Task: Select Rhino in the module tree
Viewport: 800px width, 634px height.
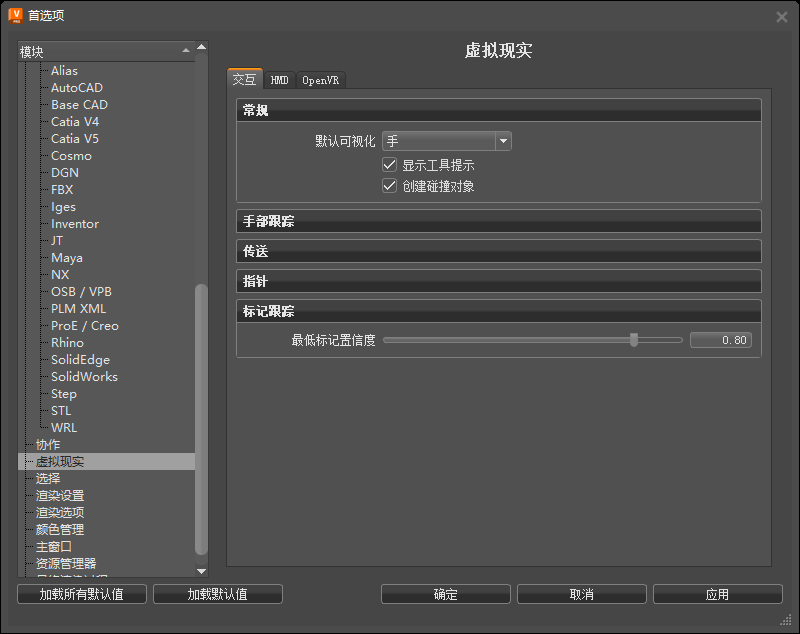Action: pos(67,343)
